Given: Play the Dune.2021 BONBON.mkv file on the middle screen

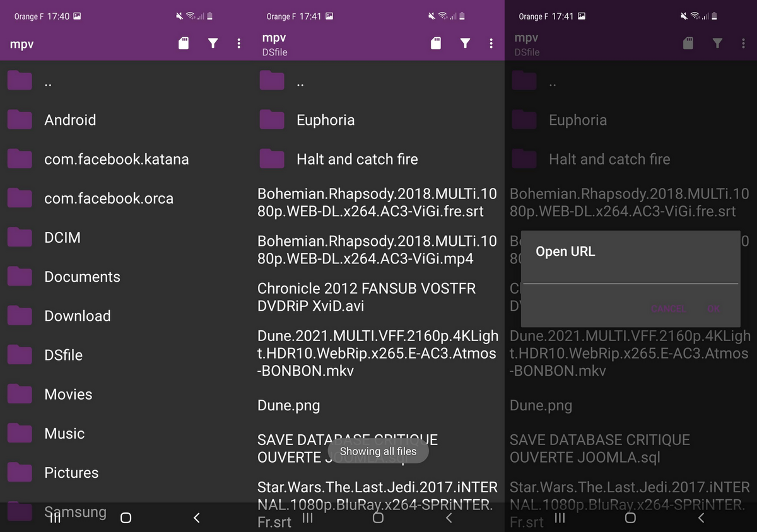Looking at the screenshot, I should pos(378,353).
